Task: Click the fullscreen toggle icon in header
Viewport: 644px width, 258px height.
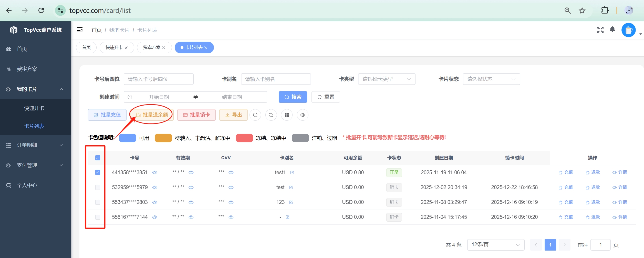Action: point(600,30)
